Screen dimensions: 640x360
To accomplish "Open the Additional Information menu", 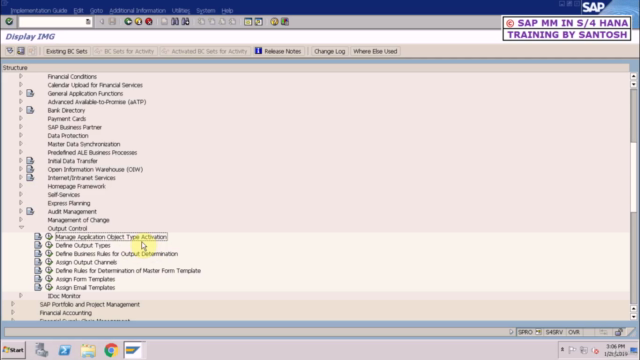I will pos(138,11).
